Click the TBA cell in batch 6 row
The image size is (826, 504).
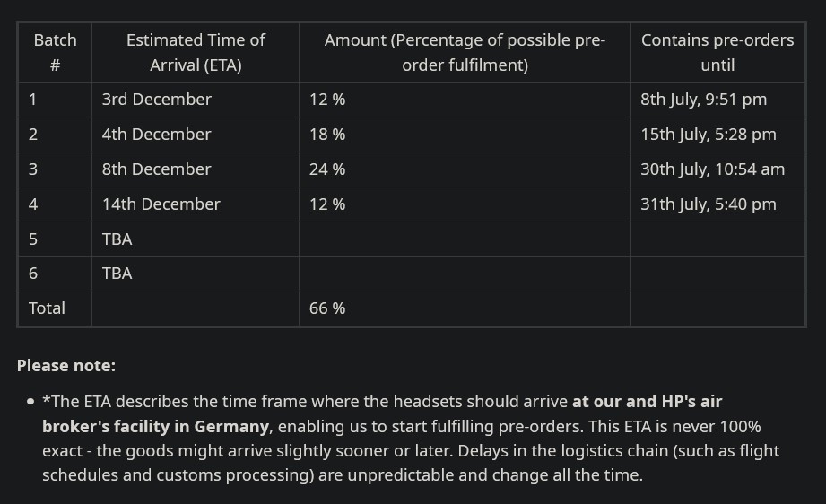click(196, 274)
